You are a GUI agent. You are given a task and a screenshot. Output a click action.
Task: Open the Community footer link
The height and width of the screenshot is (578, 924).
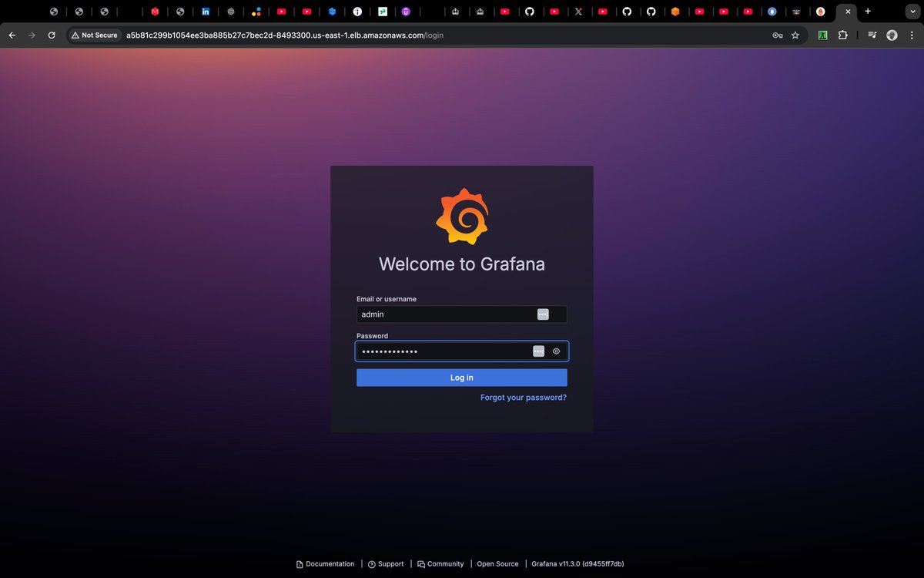(440, 564)
